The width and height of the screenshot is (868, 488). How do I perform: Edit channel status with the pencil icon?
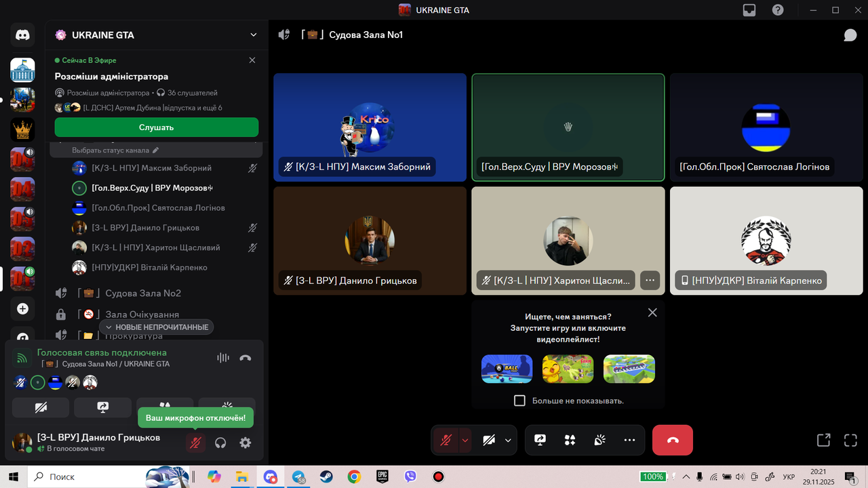(155, 150)
